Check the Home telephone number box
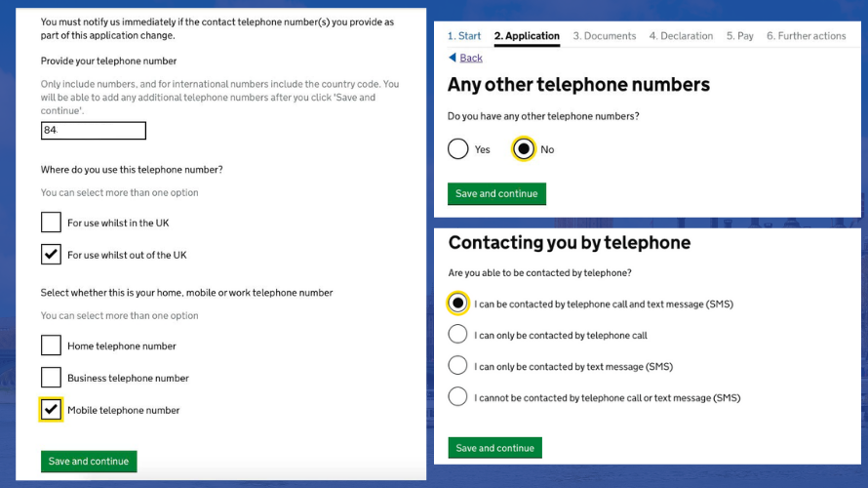This screenshot has width=868, height=488. pos(51,346)
